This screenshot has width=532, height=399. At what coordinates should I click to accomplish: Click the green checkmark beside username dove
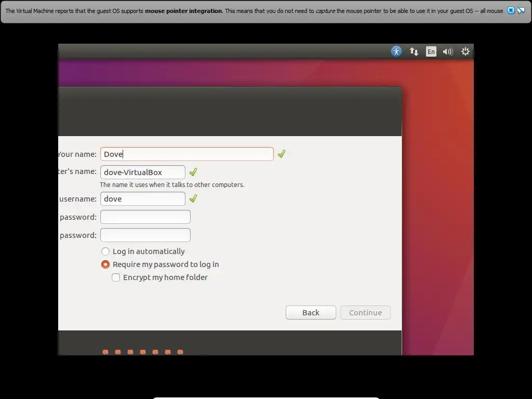193,198
